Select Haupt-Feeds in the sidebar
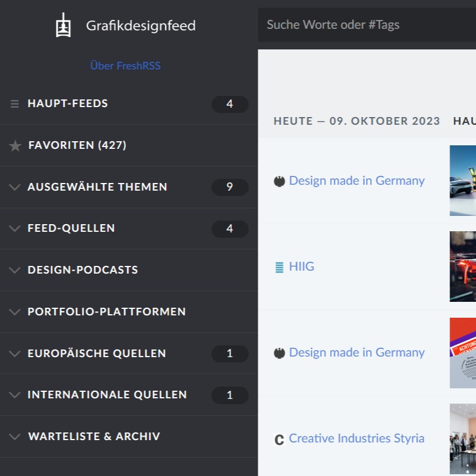The image size is (476, 476). tap(68, 104)
